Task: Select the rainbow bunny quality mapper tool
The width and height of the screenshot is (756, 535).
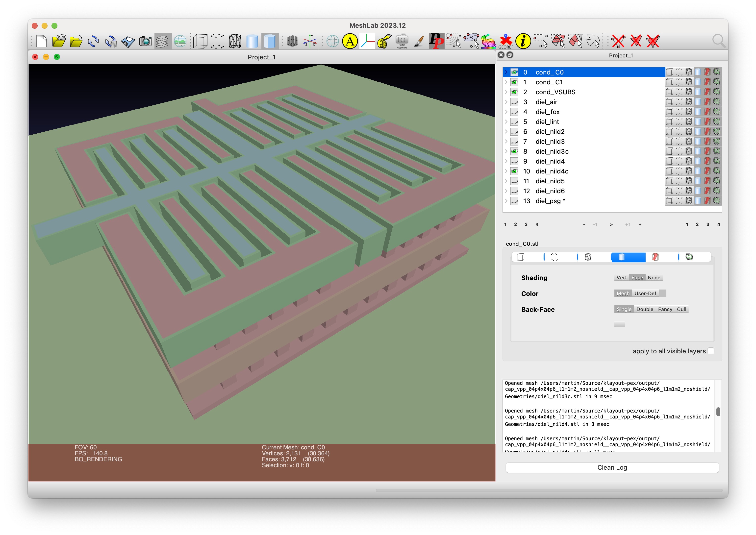Action: pyautogui.click(x=488, y=41)
